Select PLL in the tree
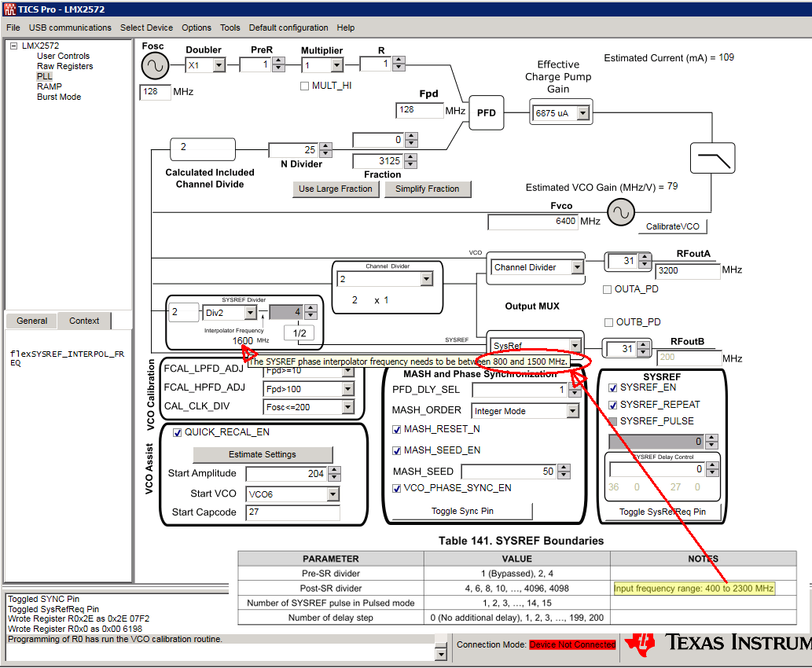 (x=45, y=76)
